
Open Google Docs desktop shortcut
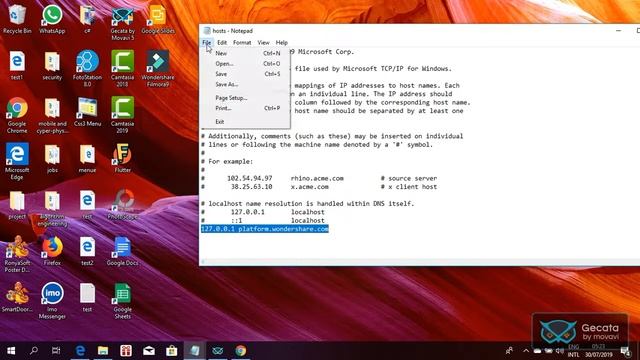click(122, 251)
